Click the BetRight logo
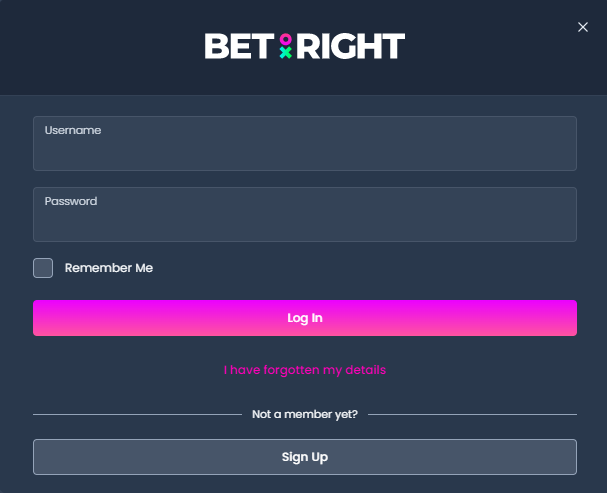 tap(305, 46)
